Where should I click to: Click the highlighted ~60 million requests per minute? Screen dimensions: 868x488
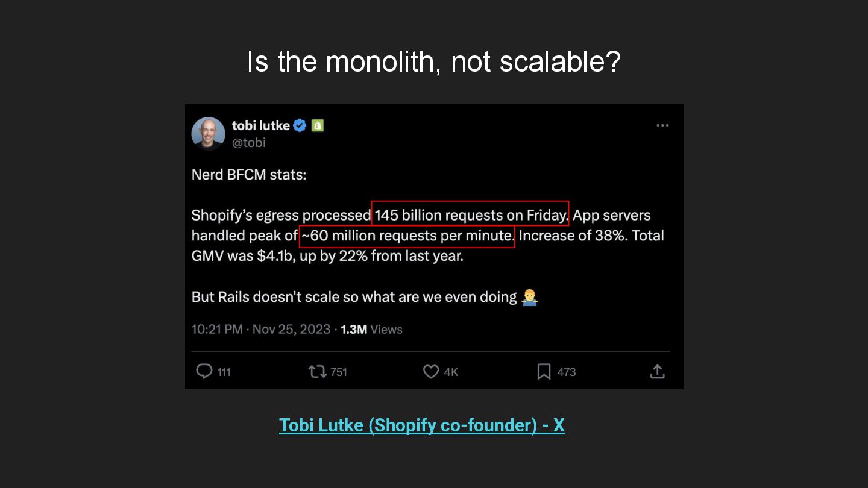[x=407, y=236]
